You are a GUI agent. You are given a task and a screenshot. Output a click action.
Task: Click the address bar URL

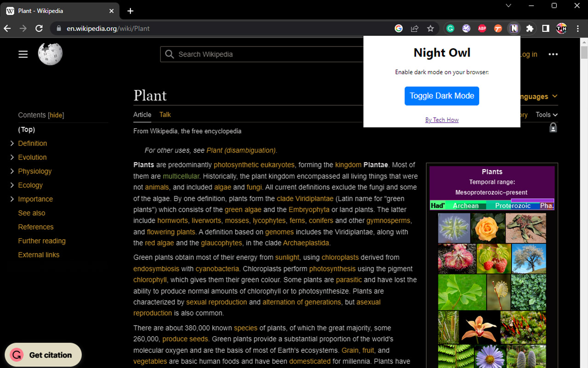[108, 29]
